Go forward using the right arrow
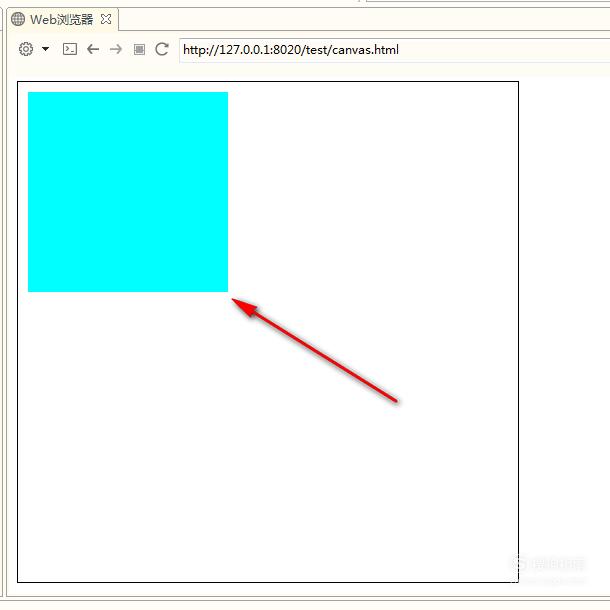 [x=116, y=49]
